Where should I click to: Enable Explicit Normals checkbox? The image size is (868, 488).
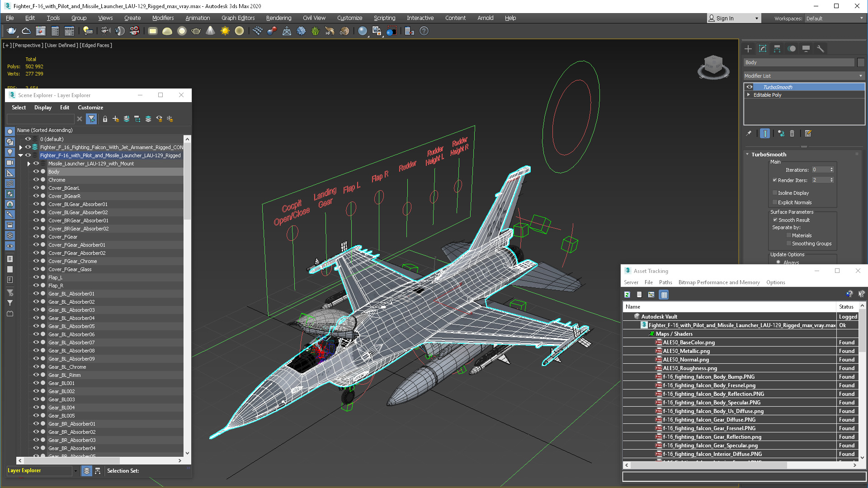[x=775, y=202]
